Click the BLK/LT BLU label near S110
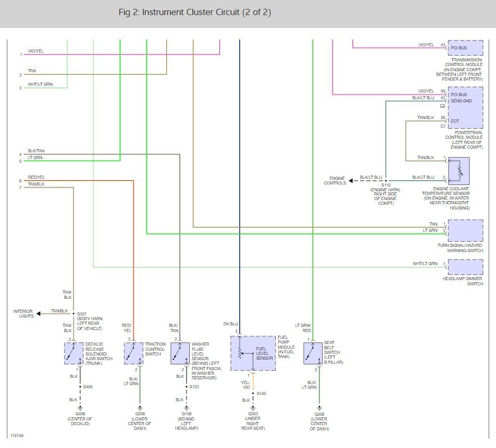The width and height of the screenshot is (496, 448). [371, 177]
